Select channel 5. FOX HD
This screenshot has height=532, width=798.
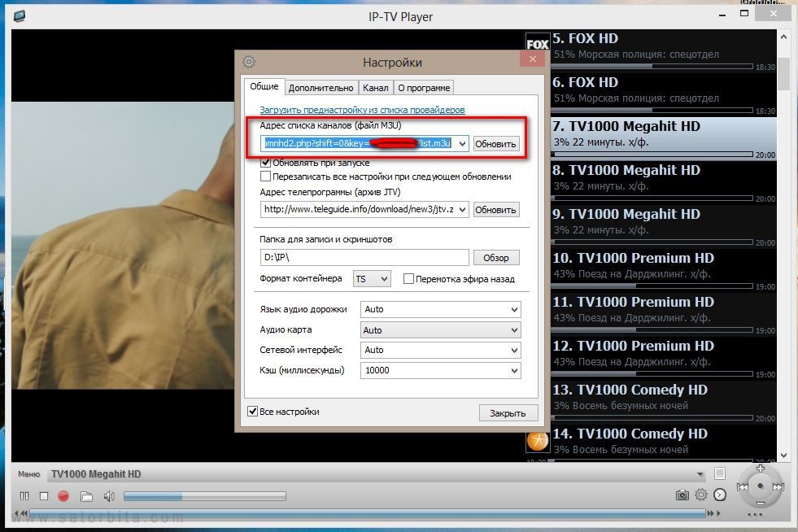(x=663, y=51)
